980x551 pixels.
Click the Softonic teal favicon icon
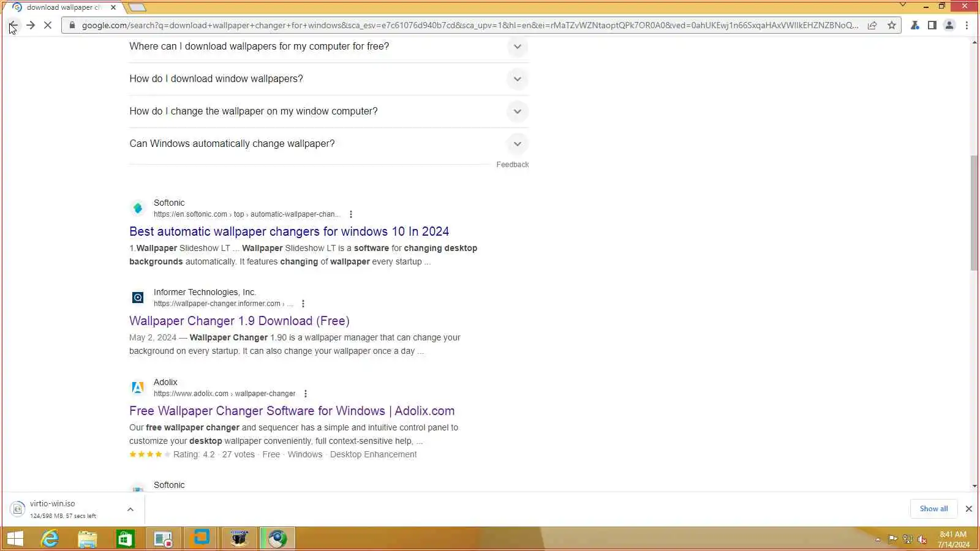tap(138, 208)
